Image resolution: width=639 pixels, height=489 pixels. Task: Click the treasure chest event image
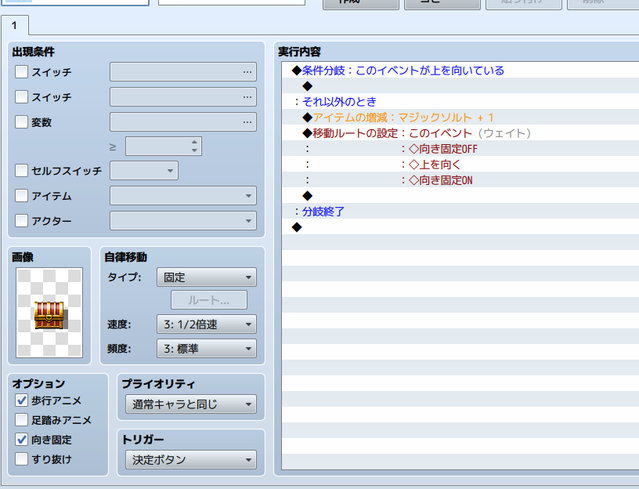click(x=49, y=313)
